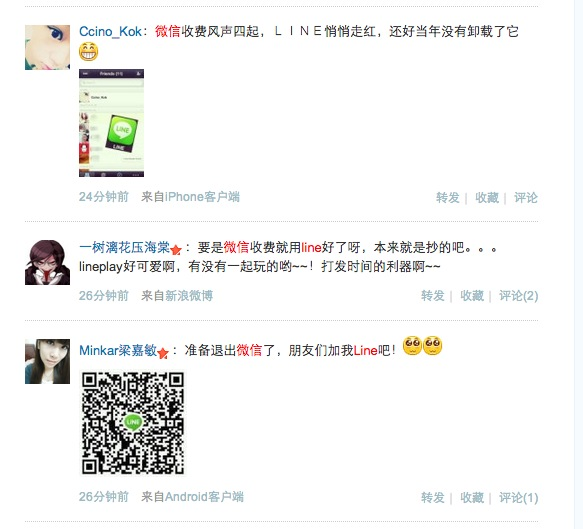Click 转发 on Ccino_Kok's post
Image resolution: width=583 pixels, height=529 pixels.
(448, 197)
